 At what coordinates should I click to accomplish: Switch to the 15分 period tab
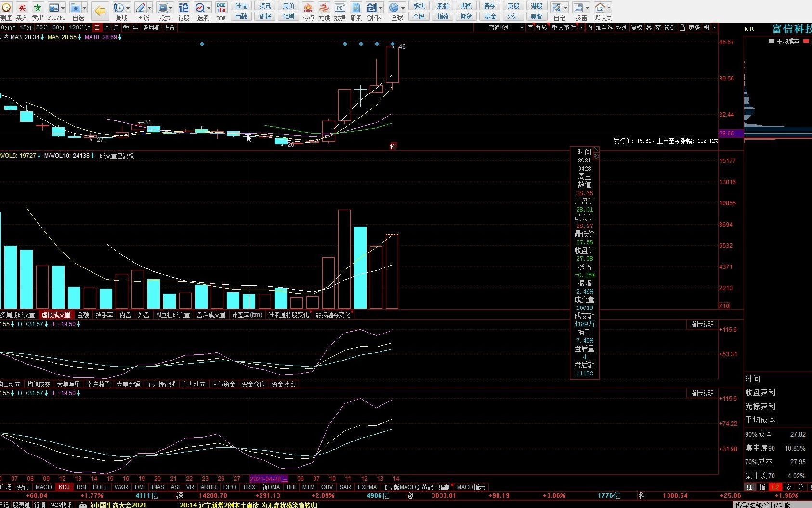coord(26,27)
